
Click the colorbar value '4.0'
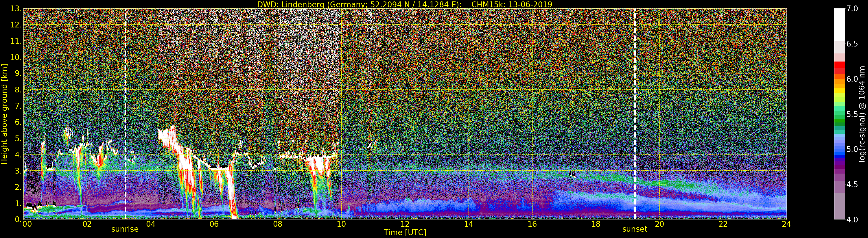click(852, 220)
